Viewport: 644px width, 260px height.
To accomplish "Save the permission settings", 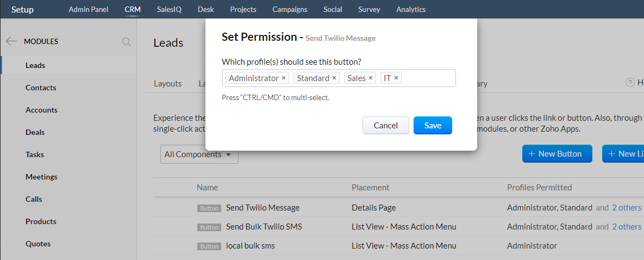I will 433,126.
